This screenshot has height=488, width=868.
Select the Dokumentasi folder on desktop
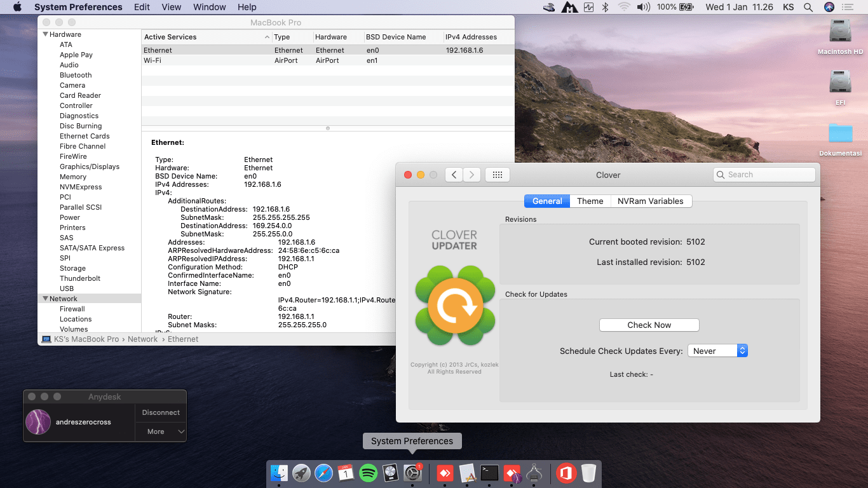(840, 139)
